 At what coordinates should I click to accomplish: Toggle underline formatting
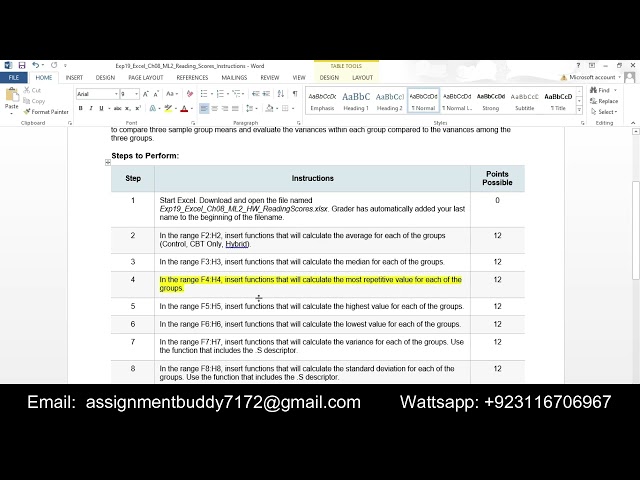(101, 108)
